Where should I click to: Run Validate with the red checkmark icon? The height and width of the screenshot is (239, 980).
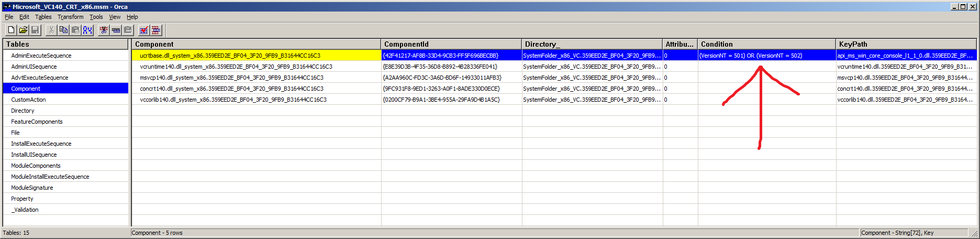coord(143,30)
